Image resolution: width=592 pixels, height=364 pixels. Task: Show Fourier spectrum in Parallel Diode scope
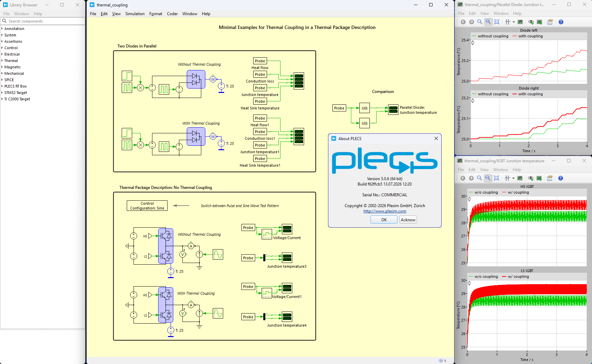[x=520, y=22]
